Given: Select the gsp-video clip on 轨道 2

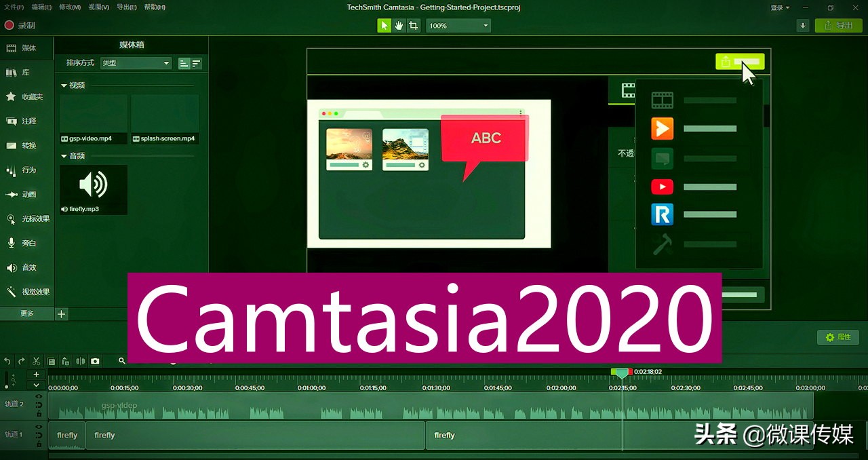Looking at the screenshot, I should 431,406.
